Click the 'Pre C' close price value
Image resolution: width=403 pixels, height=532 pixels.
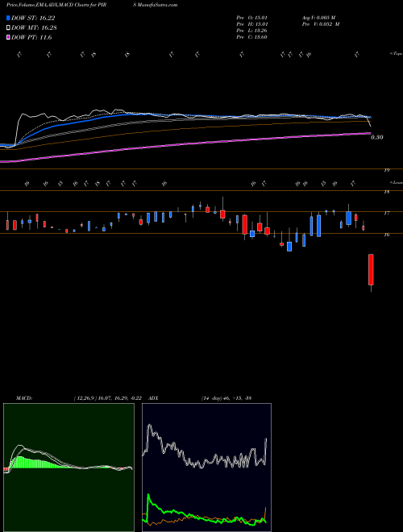[x=260, y=37]
